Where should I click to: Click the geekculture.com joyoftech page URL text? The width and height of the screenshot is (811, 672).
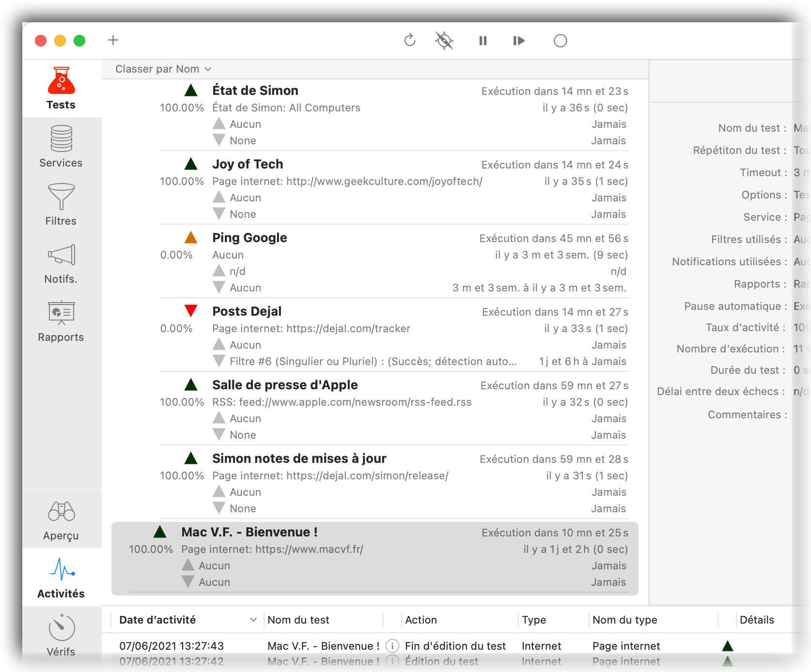[347, 182]
